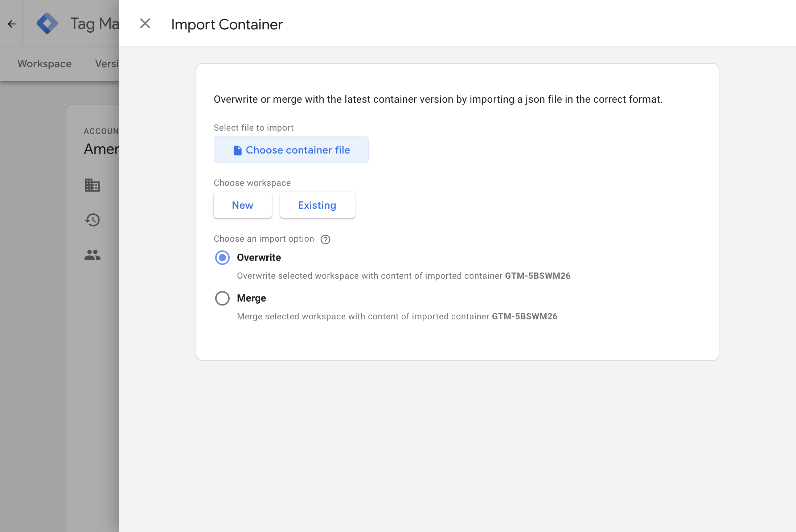Click the Choose workspace label
The width and height of the screenshot is (796, 532).
coord(252,183)
